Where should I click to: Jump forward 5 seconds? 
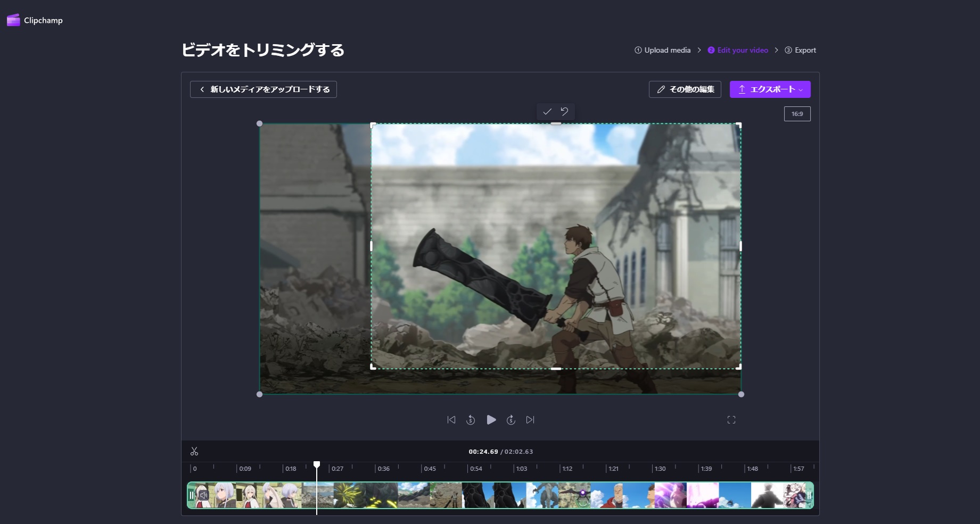(511, 420)
